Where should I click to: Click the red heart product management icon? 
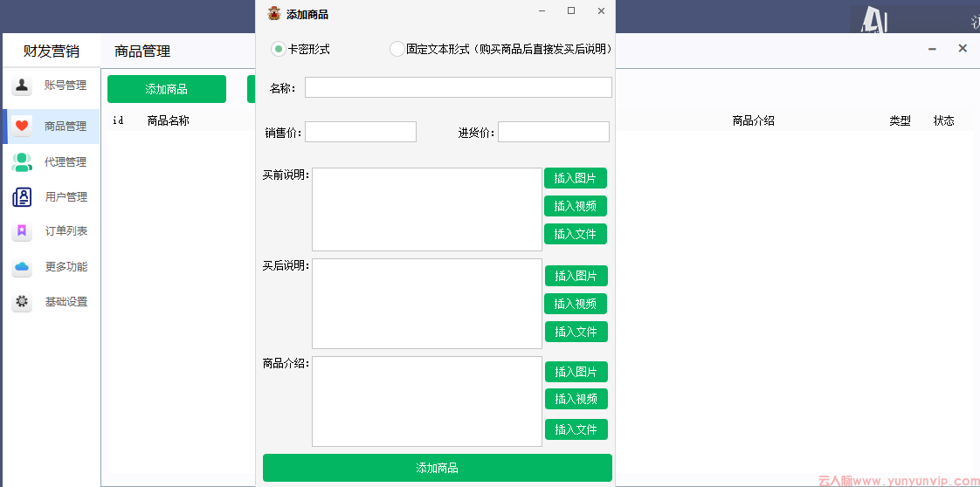(22, 126)
